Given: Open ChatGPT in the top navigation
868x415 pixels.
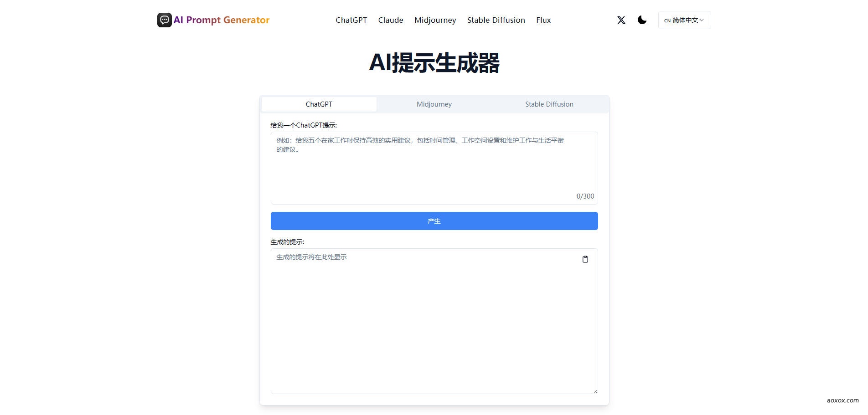Looking at the screenshot, I should point(351,20).
